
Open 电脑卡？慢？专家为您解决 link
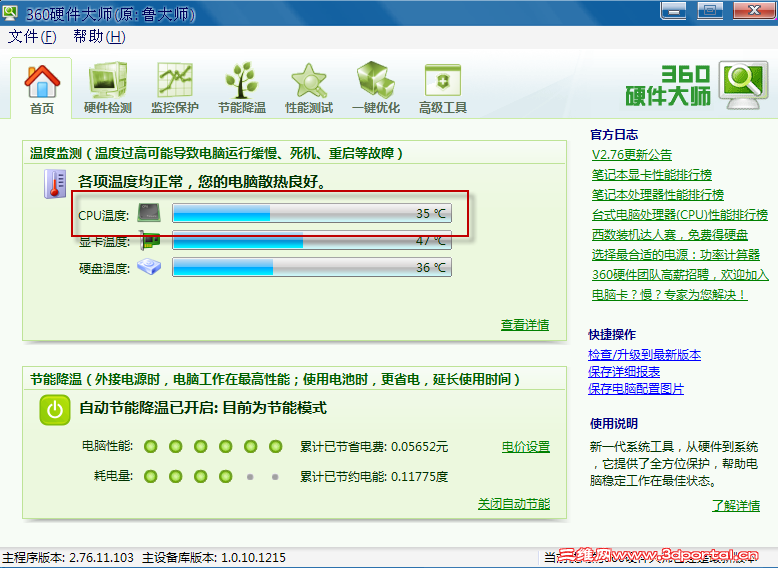point(669,295)
